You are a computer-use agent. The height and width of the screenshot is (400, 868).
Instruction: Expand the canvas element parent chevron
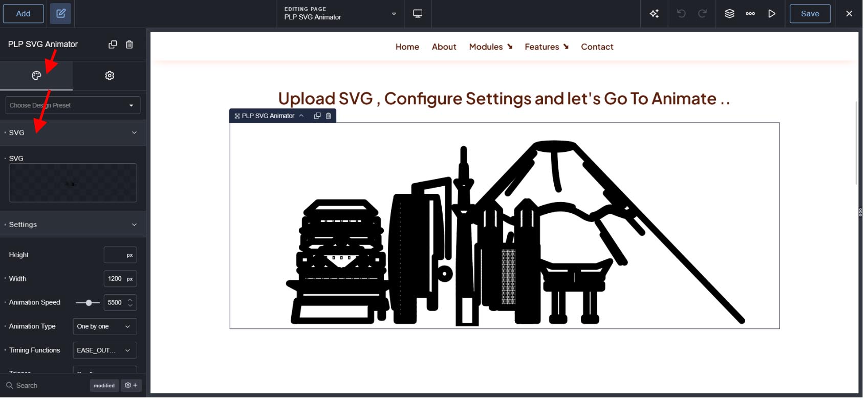[301, 116]
